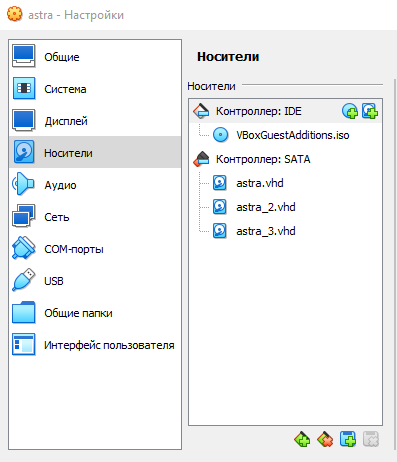Open the COM-порты settings category
This screenshot has width=397, height=462.
(95, 249)
